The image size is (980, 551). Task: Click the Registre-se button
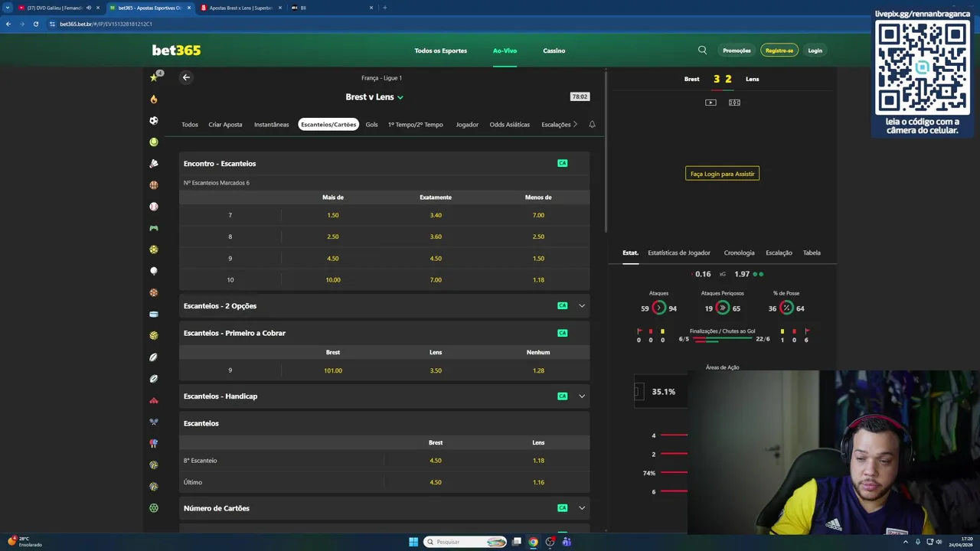pyautogui.click(x=779, y=51)
